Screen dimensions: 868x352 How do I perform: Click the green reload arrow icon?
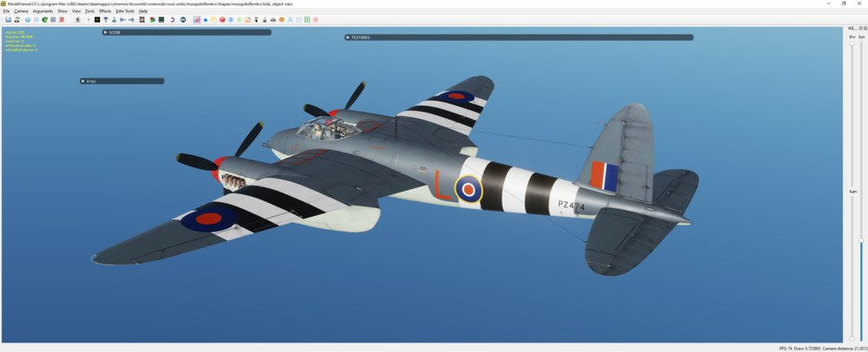(x=44, y=19)
